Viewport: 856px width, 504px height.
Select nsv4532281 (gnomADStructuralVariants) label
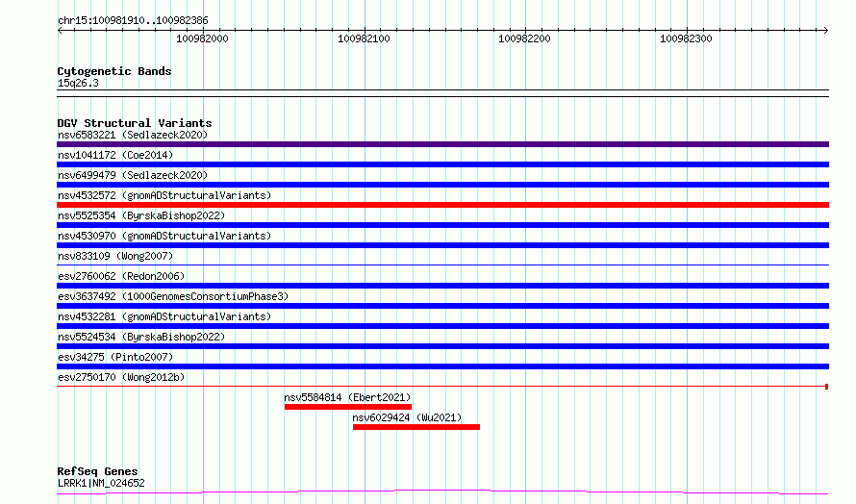(164, 316)
